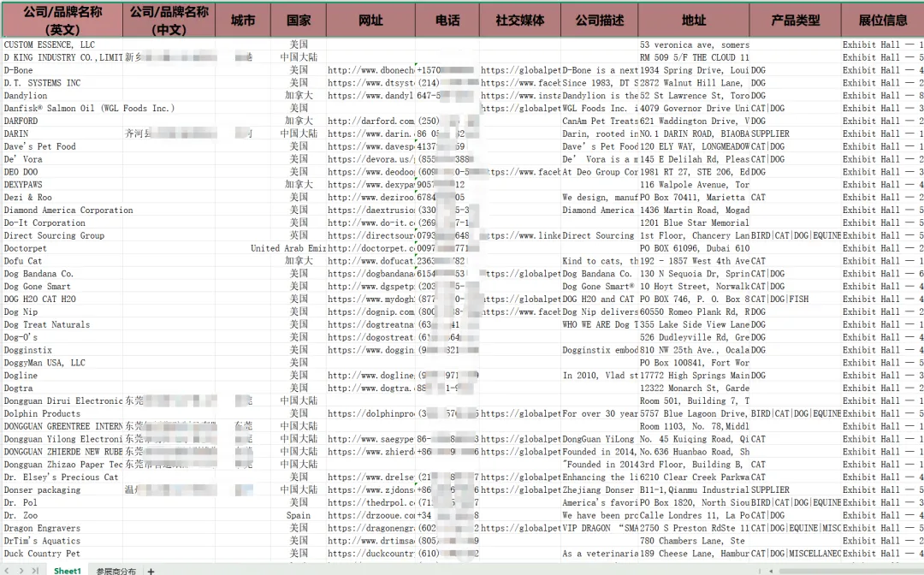924x575 pixels.
Task: Select address 780 Chambers Lane cell
Action: [x=694, y=541]
